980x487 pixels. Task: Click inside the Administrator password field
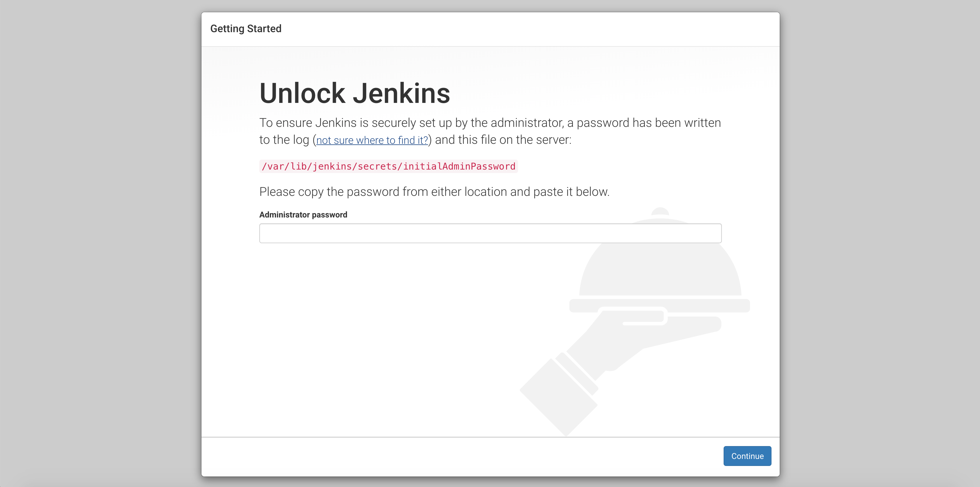[490, 233]
